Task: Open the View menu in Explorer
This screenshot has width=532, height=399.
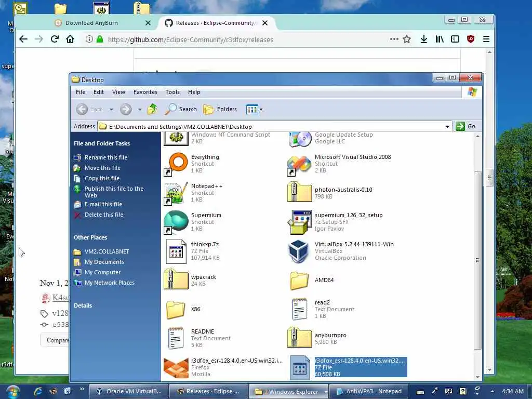Action: pyautogui.click(x=119, y=92)
